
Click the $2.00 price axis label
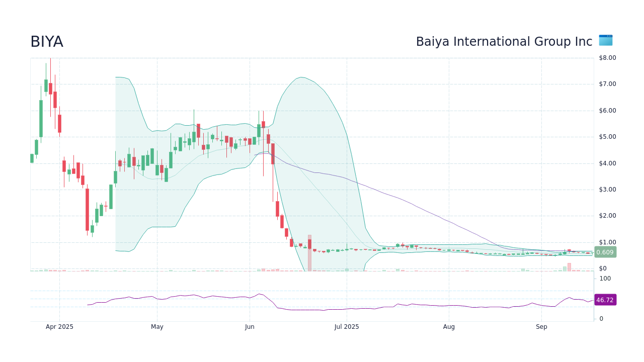[x=607, y=216]
